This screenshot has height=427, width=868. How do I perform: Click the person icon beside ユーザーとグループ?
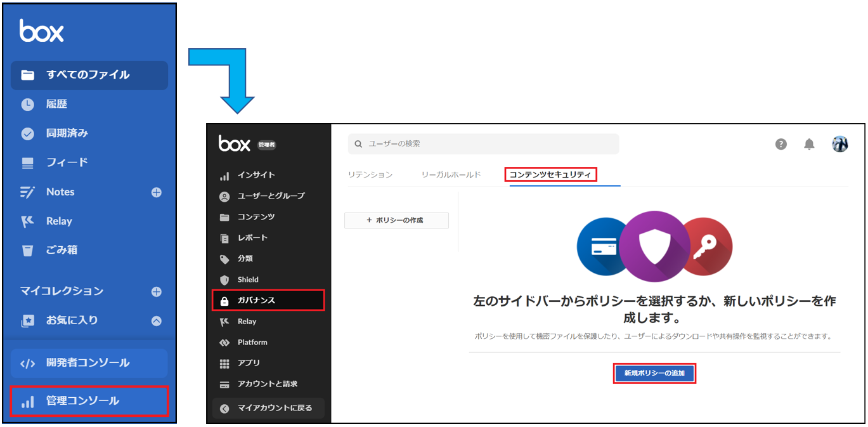[224, 197]
